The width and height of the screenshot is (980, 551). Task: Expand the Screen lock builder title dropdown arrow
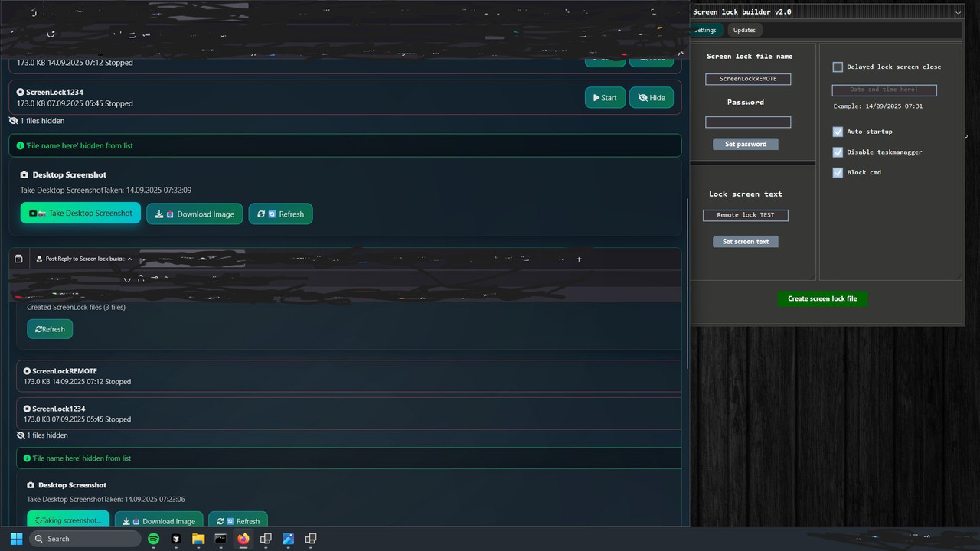[x=958, y=12]
